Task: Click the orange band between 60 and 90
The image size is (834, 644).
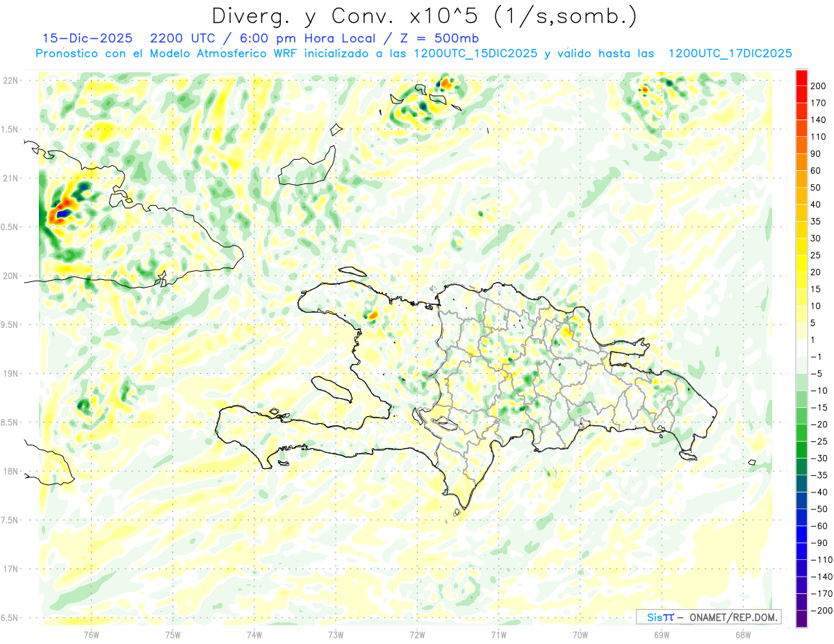Action: [801, 162]
